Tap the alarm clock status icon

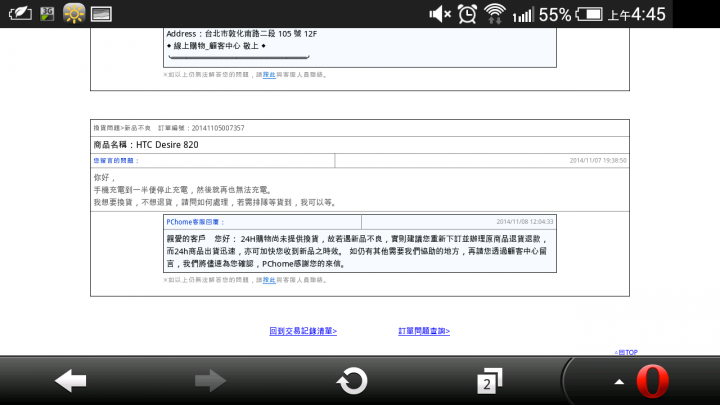click(467, 14)
